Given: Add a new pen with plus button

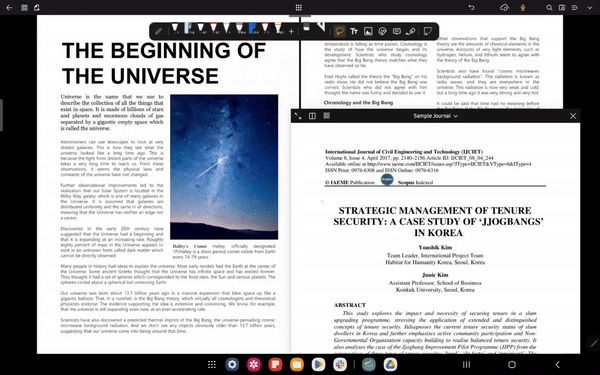Looking at the screenshot, I should coord(291,31).
